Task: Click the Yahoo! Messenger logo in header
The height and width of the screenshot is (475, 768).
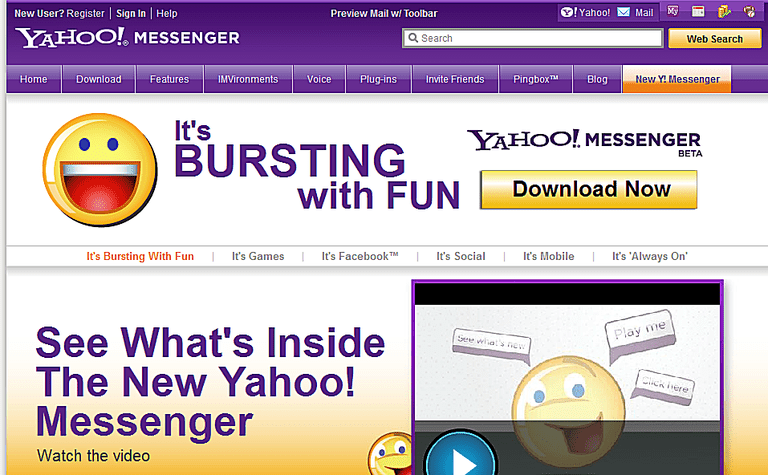Action: click(127, 37)
